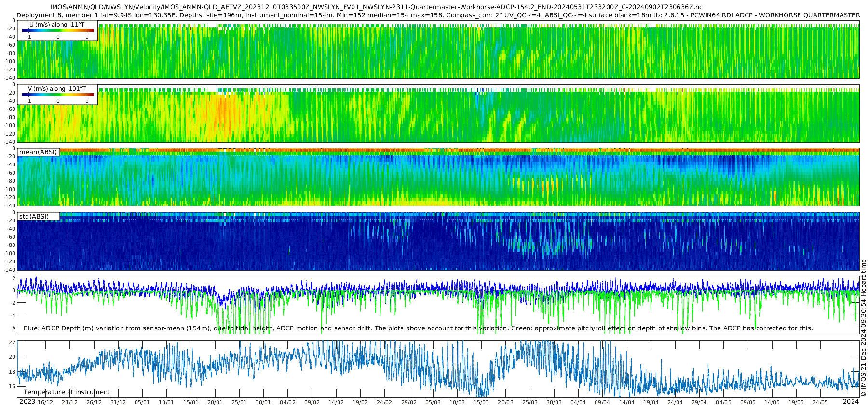Click the 10/03 time axis label
868x410 pixels.
(457, 402)
